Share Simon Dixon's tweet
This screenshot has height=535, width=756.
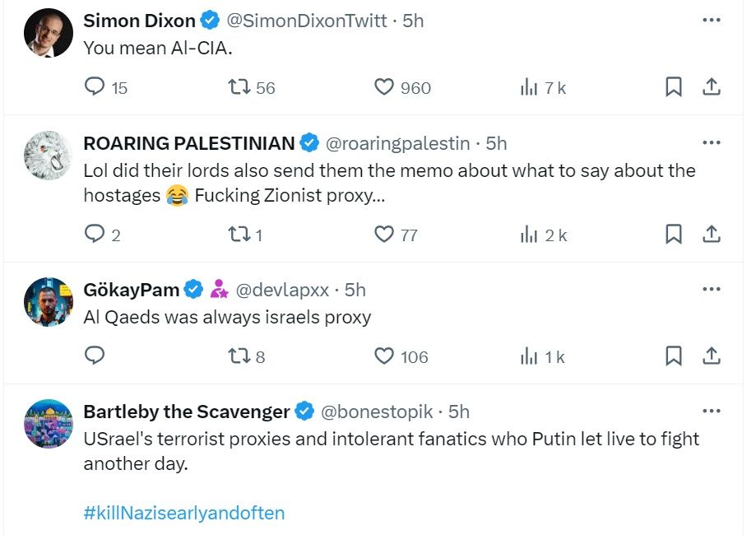(x=712, y=86)
